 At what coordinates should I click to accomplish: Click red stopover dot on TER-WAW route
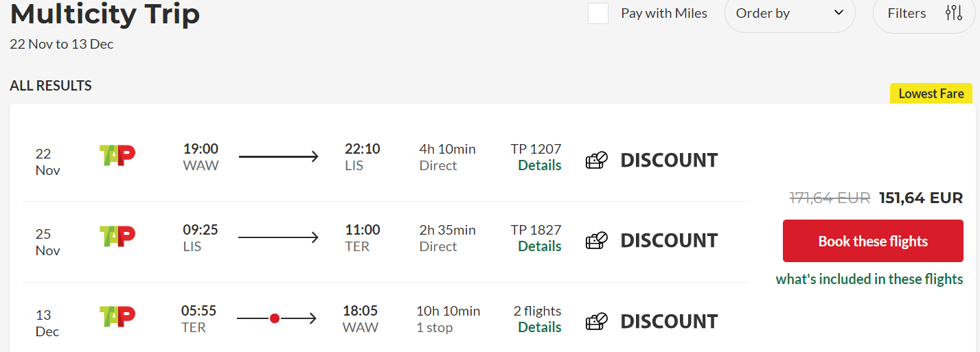275,318
